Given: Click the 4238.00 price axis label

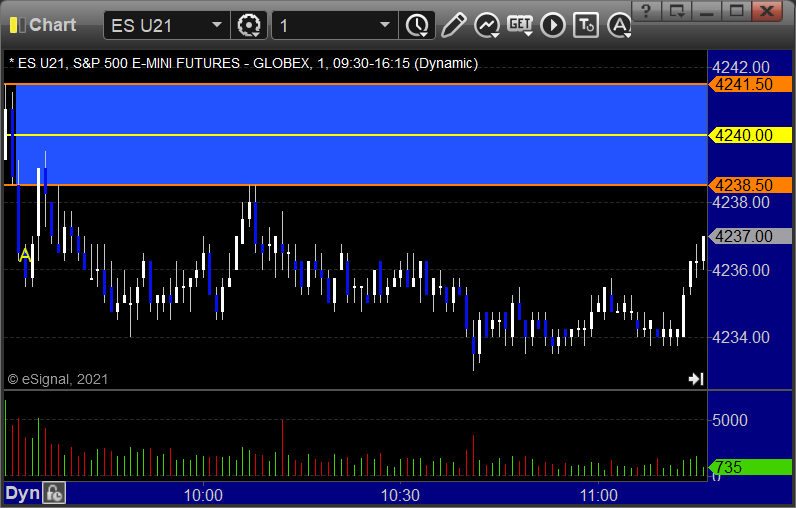Looking at the screenshot, I should 741,202.
